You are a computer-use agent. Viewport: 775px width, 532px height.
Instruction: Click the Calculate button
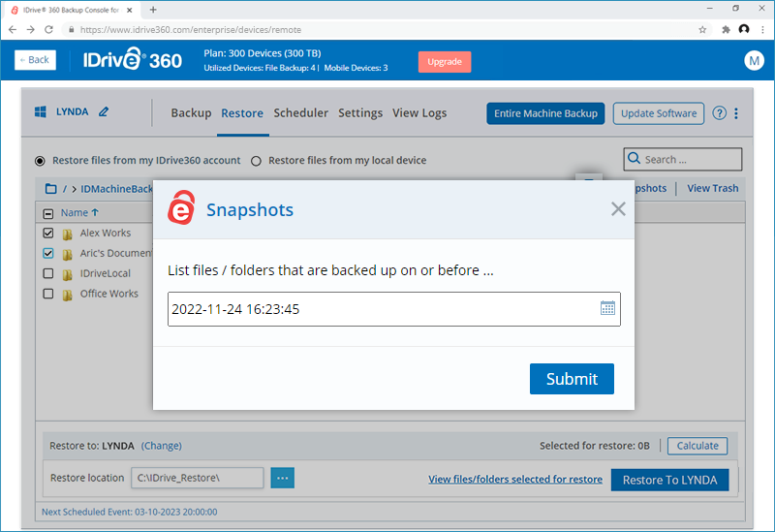(x=697, y=446)
